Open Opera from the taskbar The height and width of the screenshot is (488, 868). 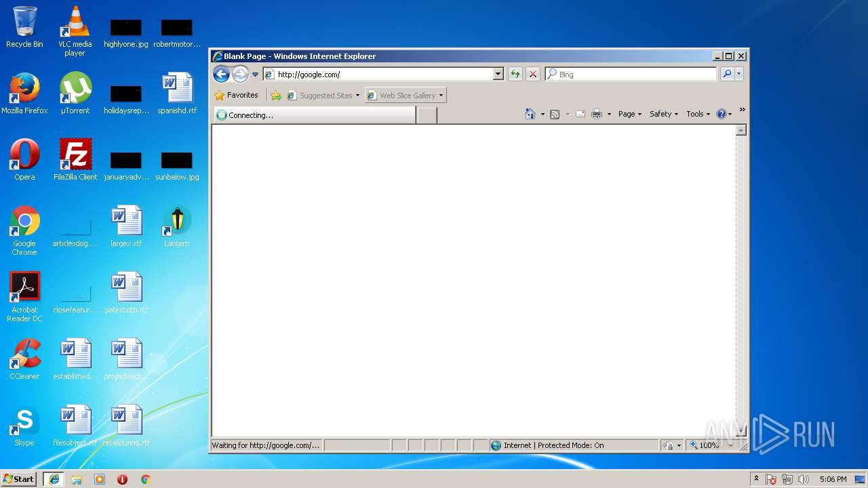(123, 479)
